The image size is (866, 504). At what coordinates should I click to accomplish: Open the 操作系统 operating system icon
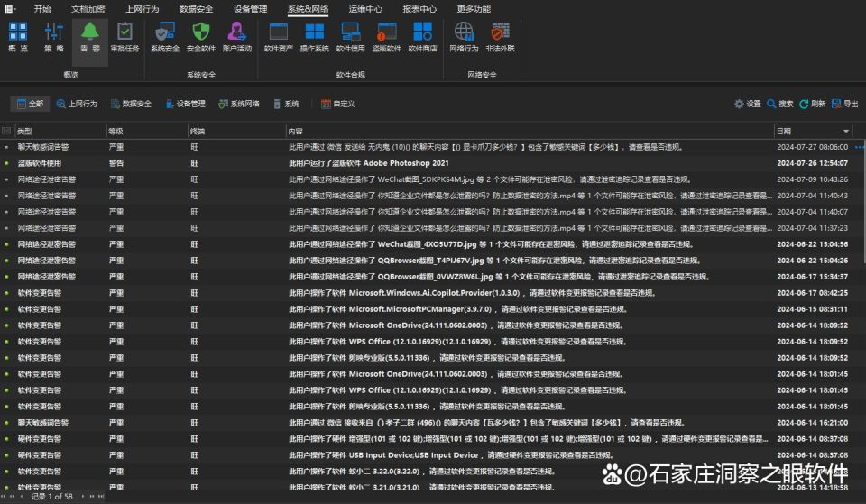coord(314,37)
